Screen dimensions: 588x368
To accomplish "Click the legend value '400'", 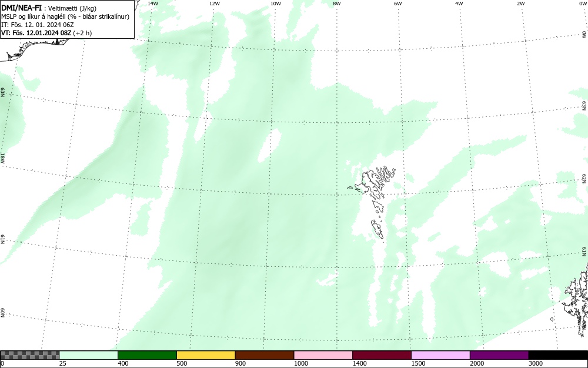I will pos(123,363).
